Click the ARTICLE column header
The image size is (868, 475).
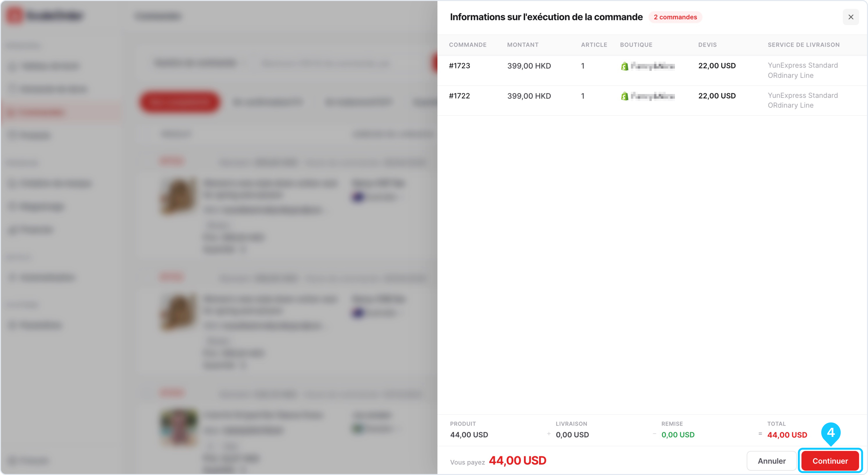point(594,45)
